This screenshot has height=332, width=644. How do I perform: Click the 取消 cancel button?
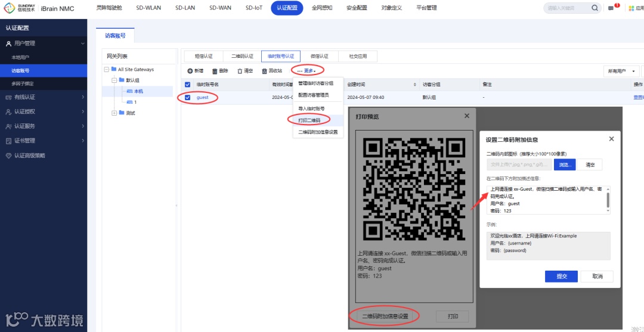(597, 276)
